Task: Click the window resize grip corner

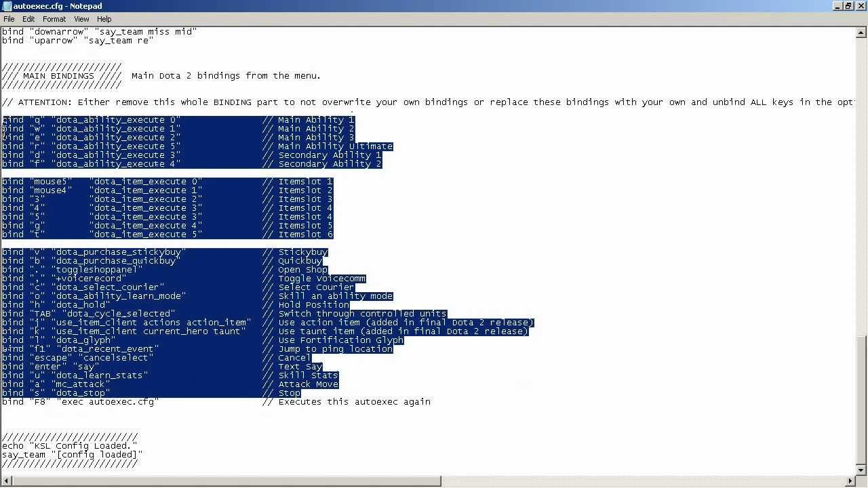Action: tap(862, 481)
